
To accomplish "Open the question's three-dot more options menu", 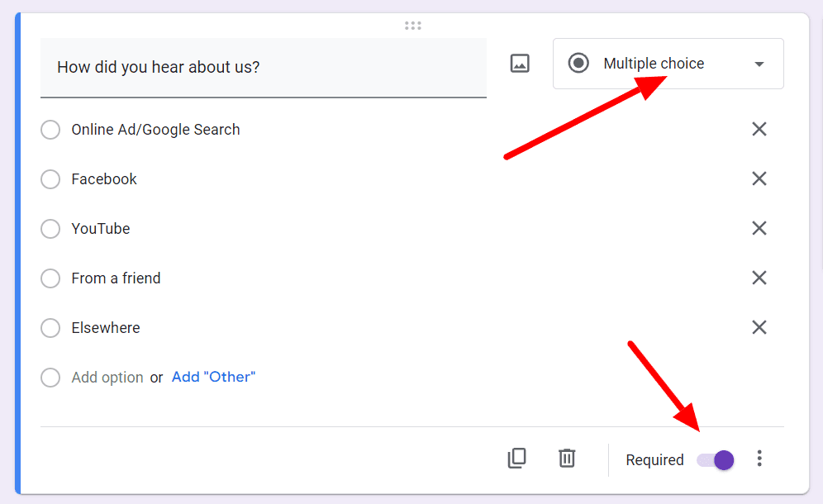I will click(x=759, y=459).
